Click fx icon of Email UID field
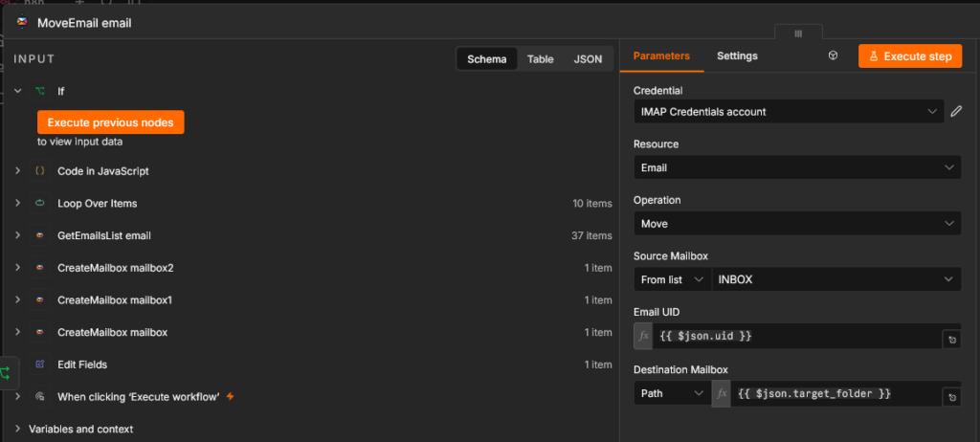This screenshot has height=442, width=980. point(643,337)
